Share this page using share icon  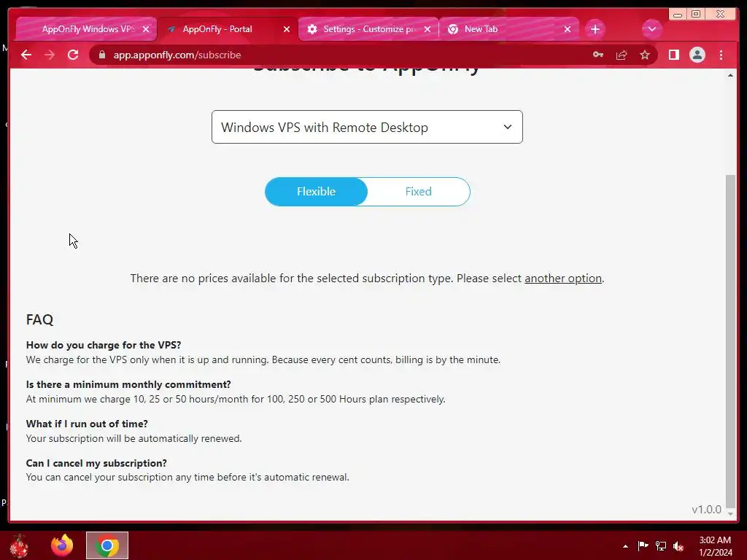click(x=622, y=55)
